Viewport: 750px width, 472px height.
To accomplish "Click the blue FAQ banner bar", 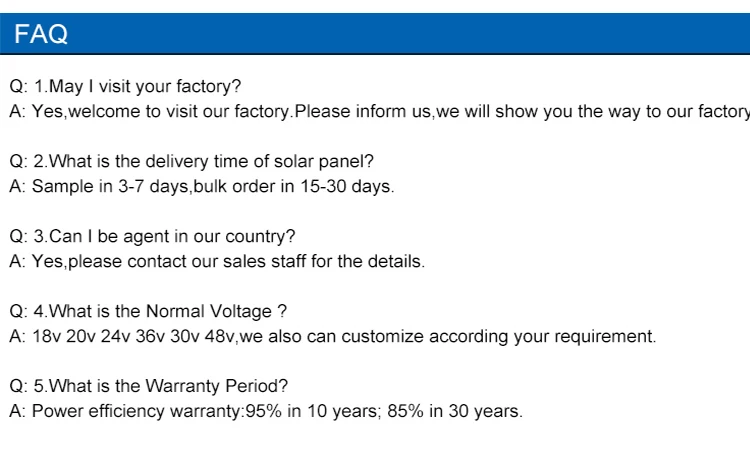I will point(375,33).
